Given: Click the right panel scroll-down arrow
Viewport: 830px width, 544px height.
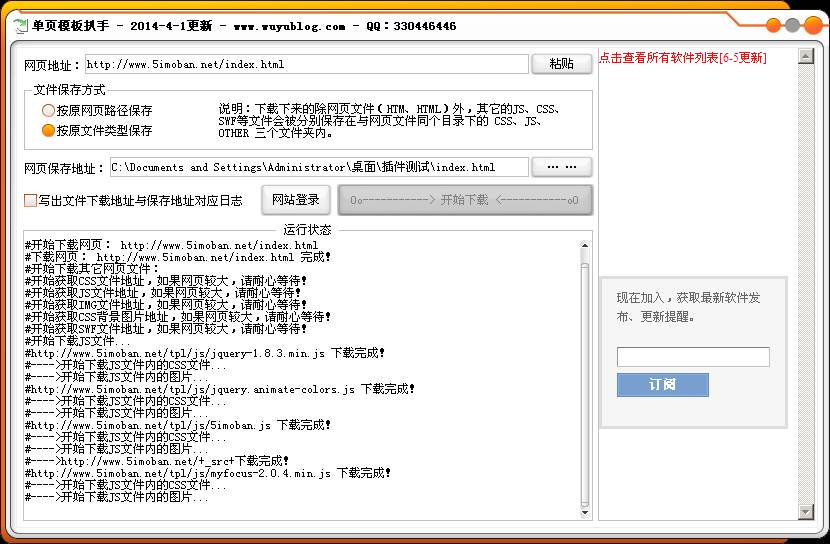Looking at the screenshot, I should click(x=806, y=512).
